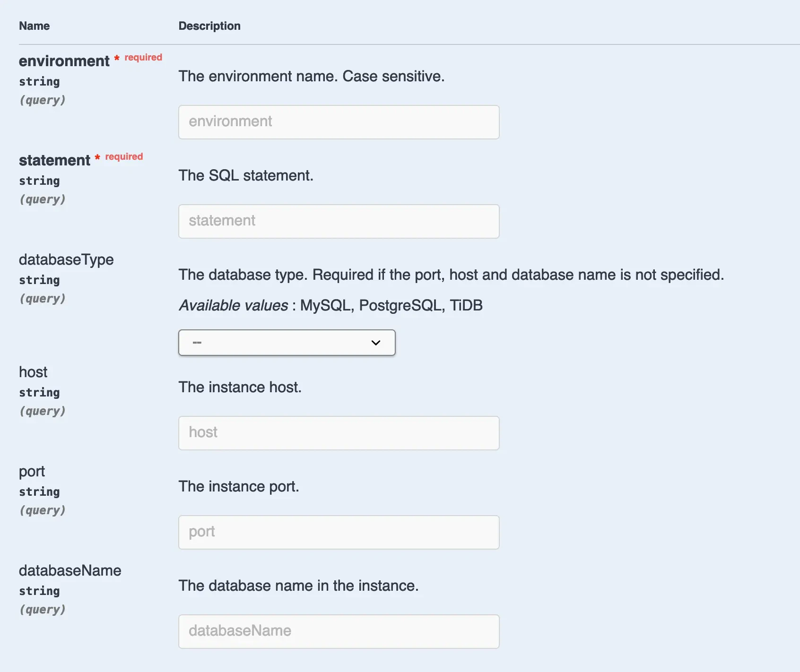
Task: Click the port parameter name
Action: (x=32, y=471)
